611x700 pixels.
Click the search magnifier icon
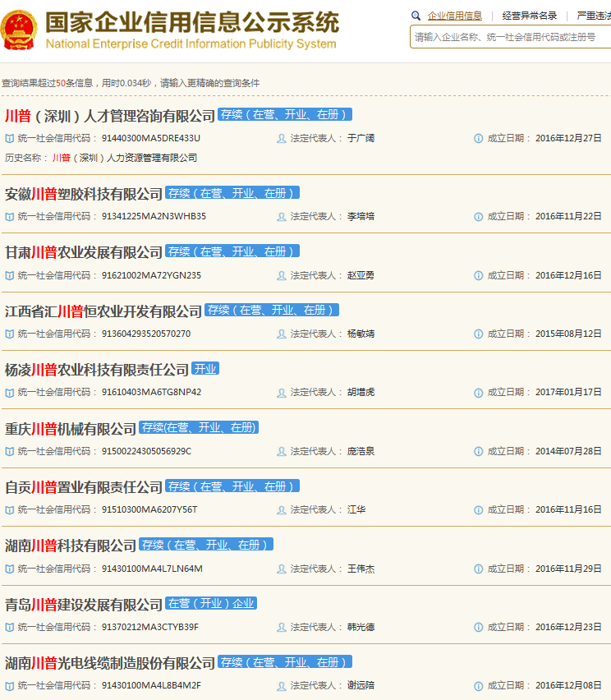click(416, 16)
